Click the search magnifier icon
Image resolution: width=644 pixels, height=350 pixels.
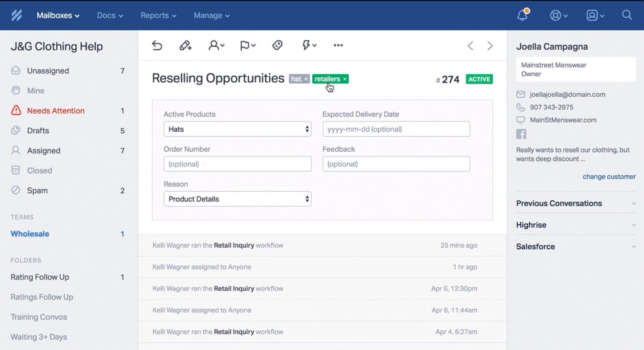[627, 15]
